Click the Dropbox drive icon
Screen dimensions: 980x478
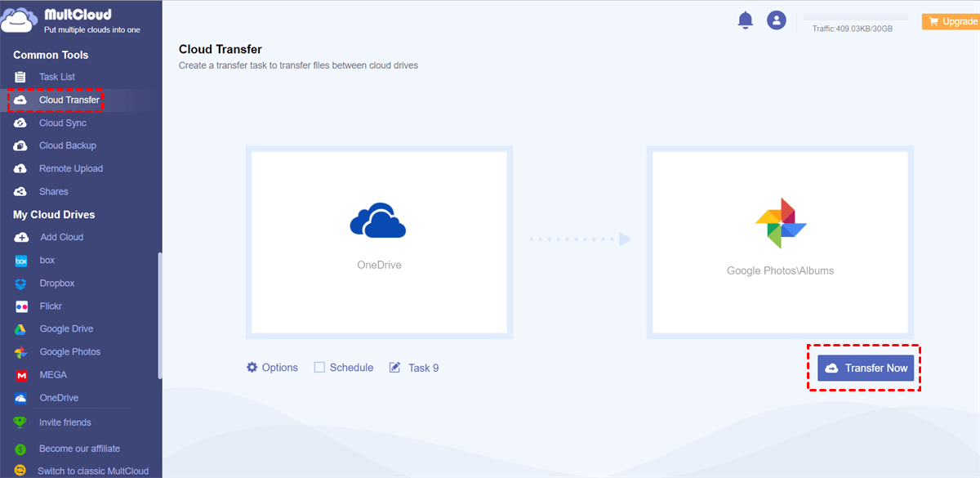pyautogui.click(x=21, y=283)
